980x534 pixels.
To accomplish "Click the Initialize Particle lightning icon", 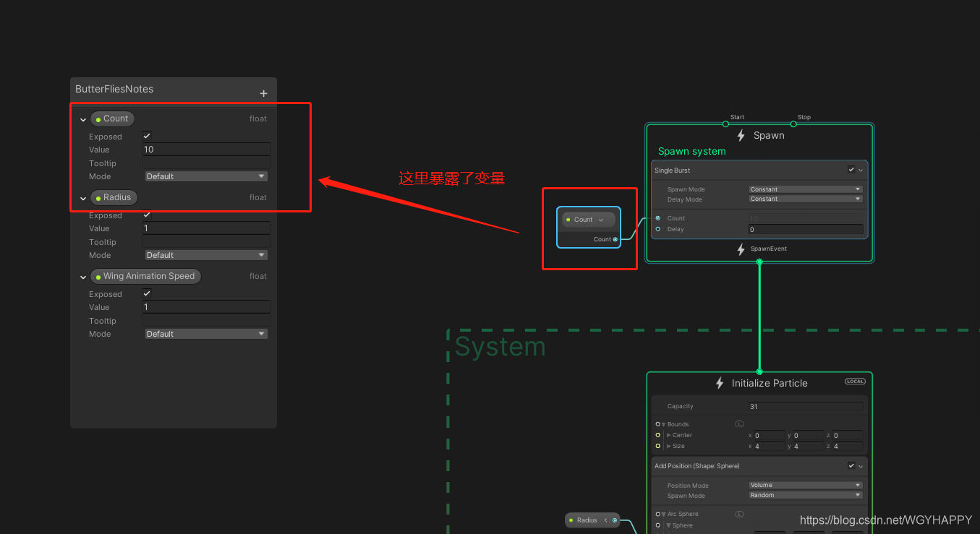I will click(x=720, y=383).
